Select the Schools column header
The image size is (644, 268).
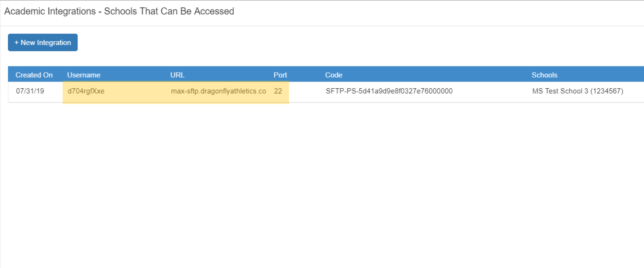pos(544,75)
